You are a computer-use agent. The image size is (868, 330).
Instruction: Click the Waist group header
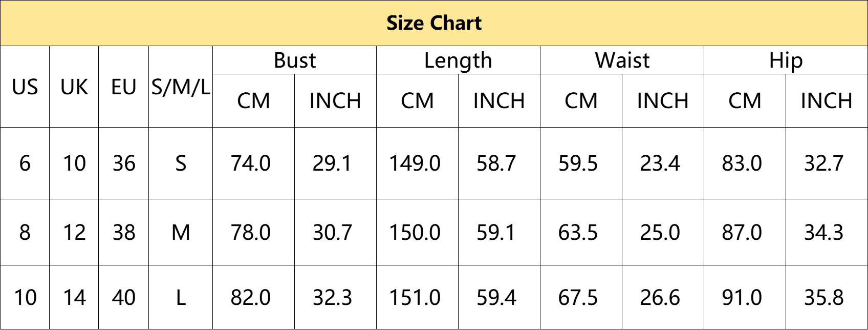[x=622, y=60]
